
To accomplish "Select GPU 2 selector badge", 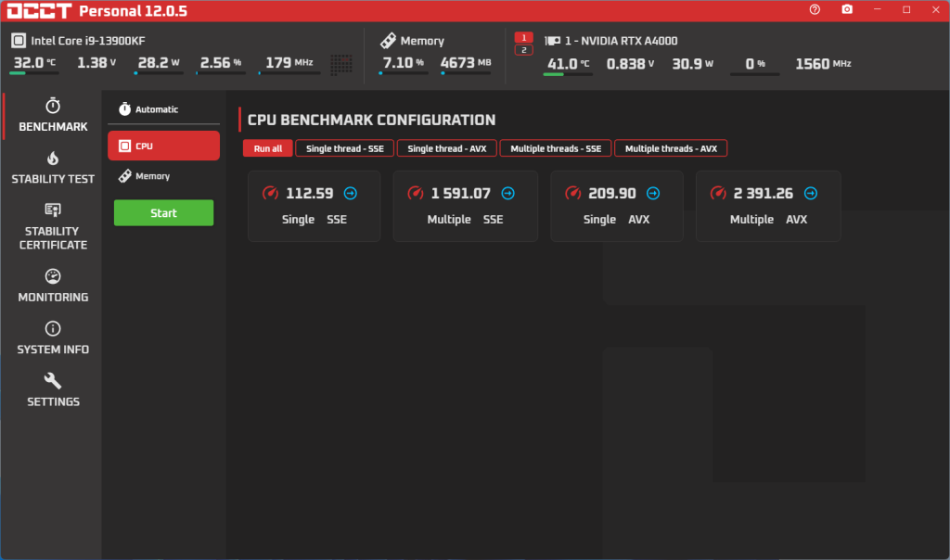I will 523,50.
